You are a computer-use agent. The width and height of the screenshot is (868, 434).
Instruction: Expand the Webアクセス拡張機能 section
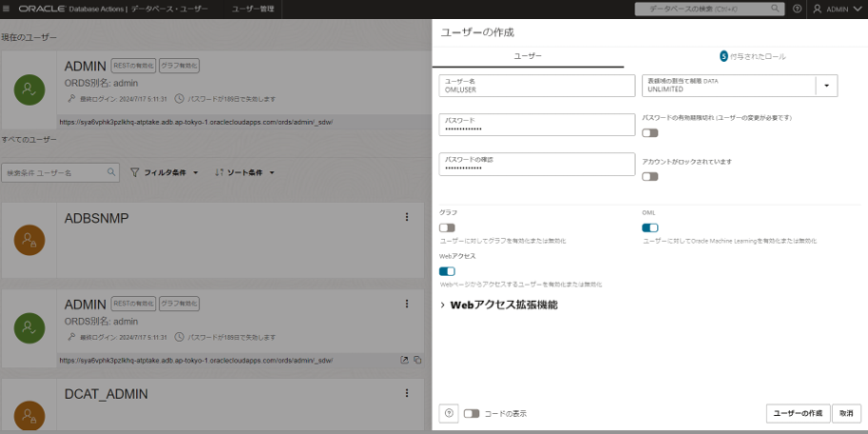point(498,306)
